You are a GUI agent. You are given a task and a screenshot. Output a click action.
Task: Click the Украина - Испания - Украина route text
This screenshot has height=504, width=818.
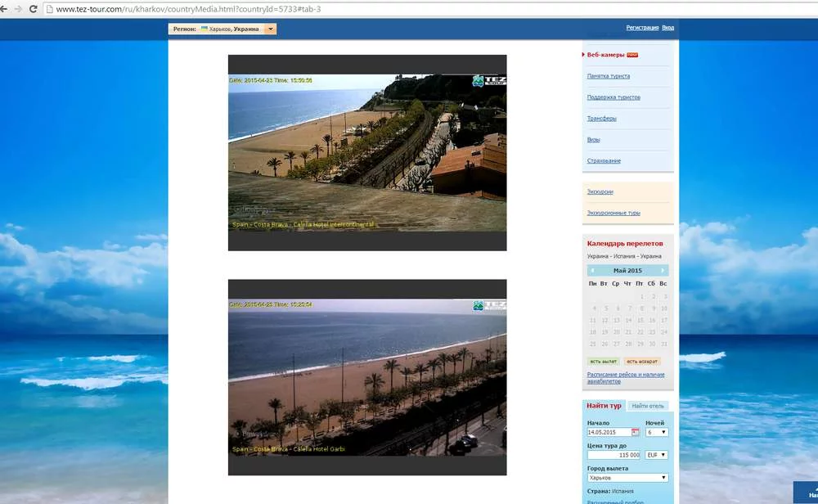coord(624,256)
